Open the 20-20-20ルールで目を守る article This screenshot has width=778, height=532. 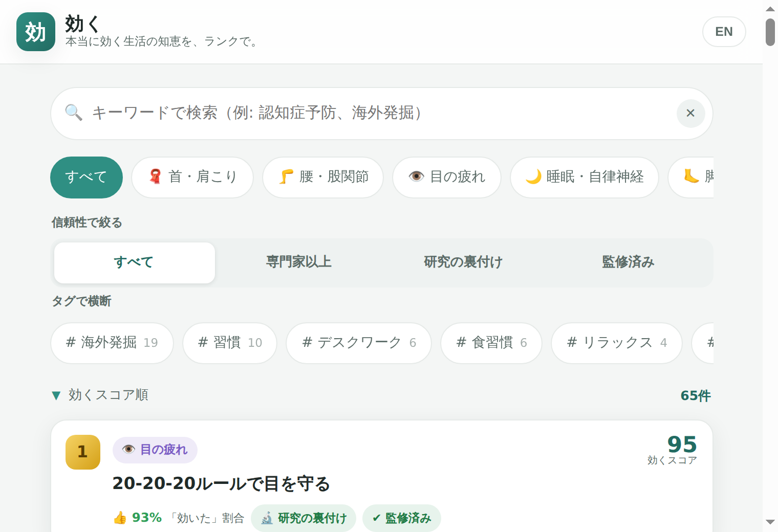click(221, 483)
